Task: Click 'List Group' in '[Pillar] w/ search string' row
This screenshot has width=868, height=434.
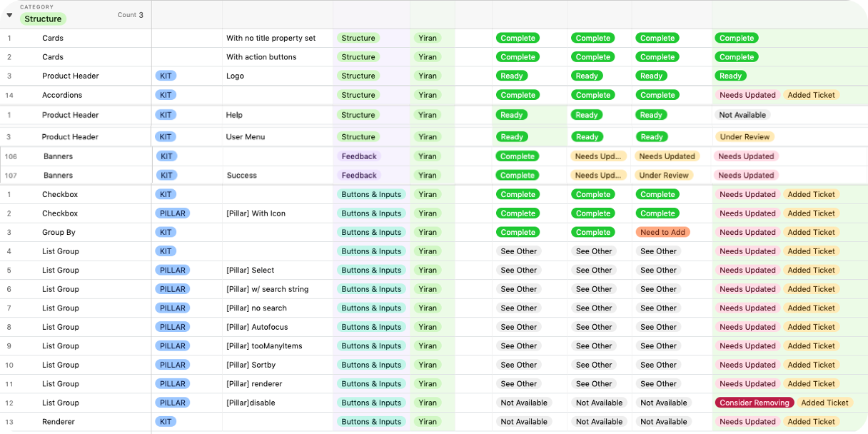Action: (x=61, y=289)
